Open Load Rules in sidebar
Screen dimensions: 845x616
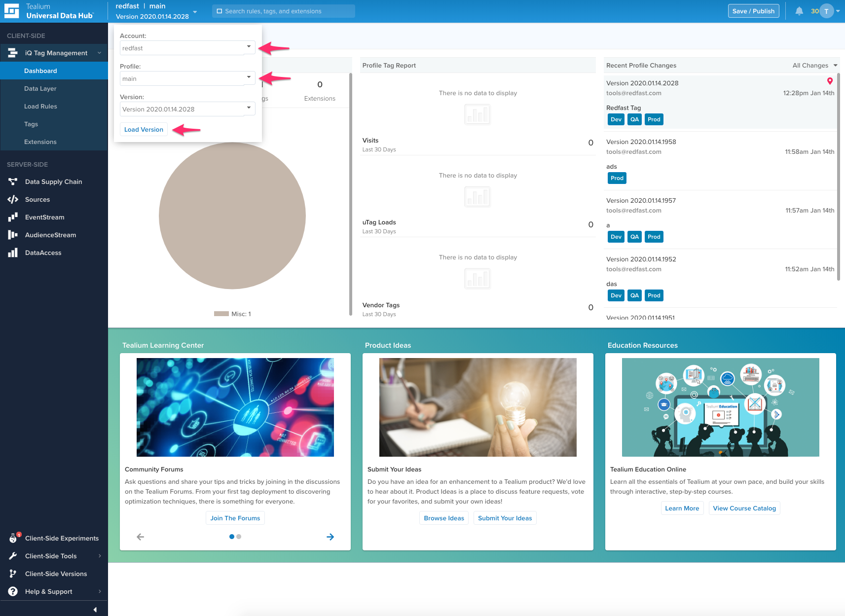click(54, 106)
